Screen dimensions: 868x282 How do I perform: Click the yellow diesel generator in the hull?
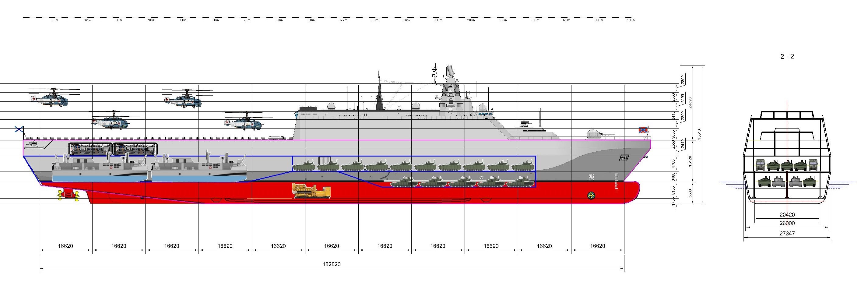(312, 191)
